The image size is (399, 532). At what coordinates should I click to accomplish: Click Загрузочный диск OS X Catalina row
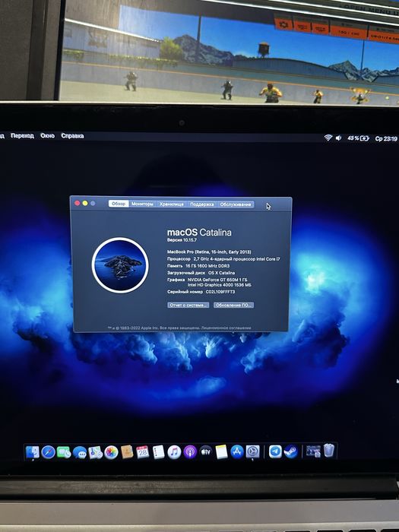(x=201, y=273)
